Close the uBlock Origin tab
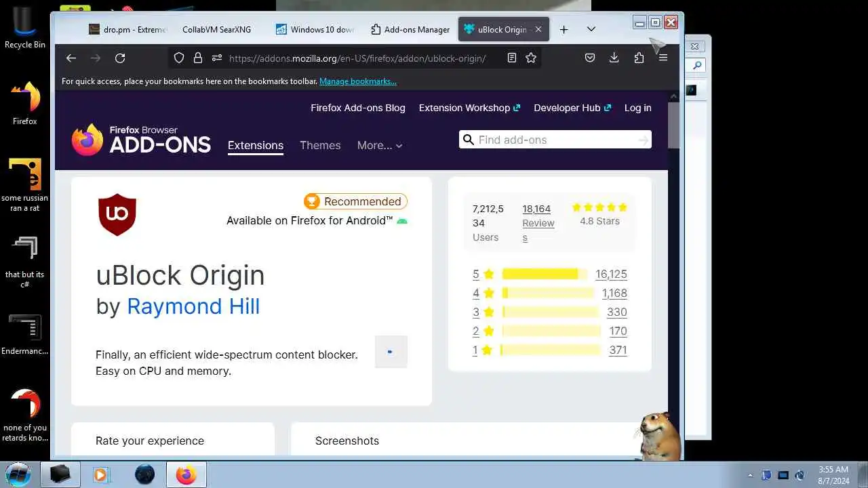Image resolution: width=868 pixels, height=488 pixels. click(x=538, y=29)
